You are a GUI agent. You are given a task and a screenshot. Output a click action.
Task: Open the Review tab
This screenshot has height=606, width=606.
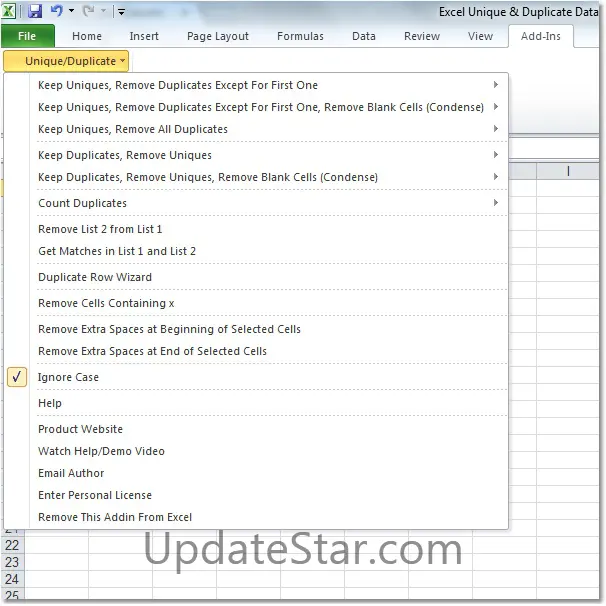tap(422, 36)
